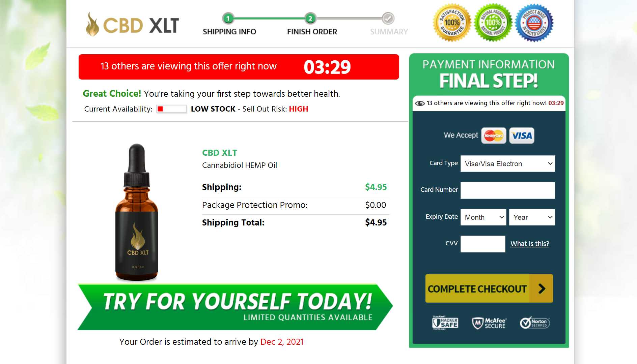This screenshot has height=364, width=637.
Task: Expand the expiry Year dropdown
Action: coord(532,217)
